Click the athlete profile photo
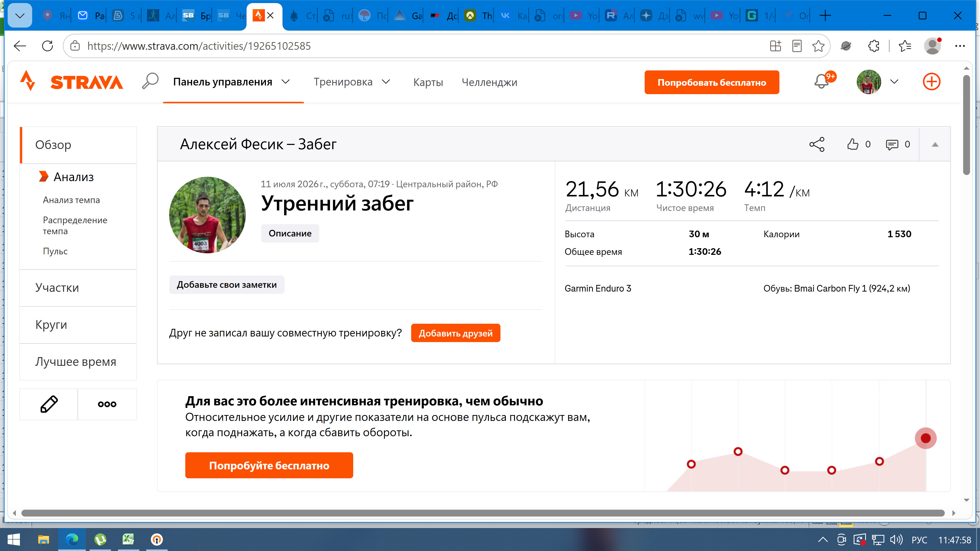 pos(207,215)
